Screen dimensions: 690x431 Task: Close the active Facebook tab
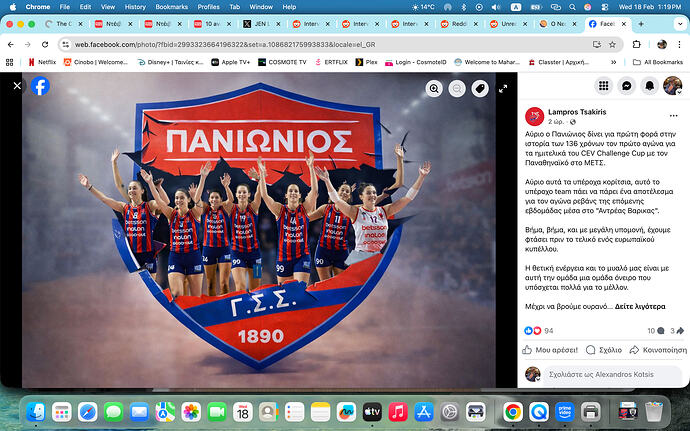(x=624, y=24)
